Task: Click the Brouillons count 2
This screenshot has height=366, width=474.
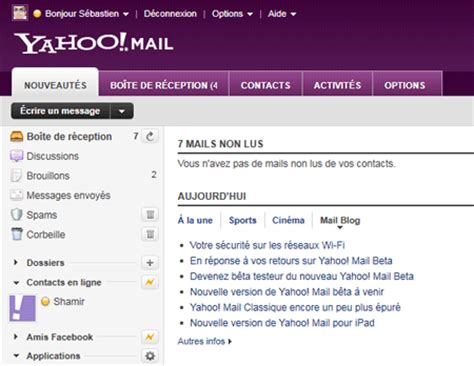Action: coord(154,175)
